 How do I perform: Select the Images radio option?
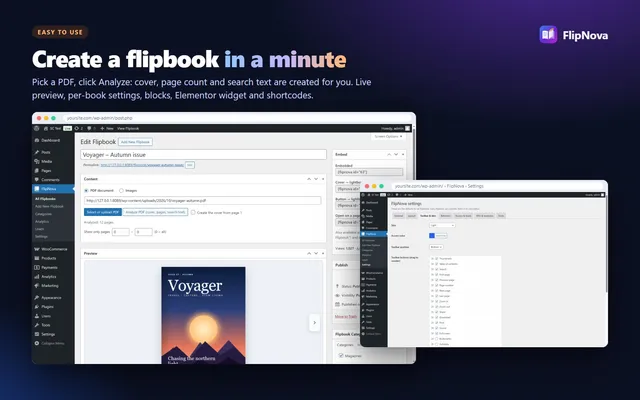point(121,191)
